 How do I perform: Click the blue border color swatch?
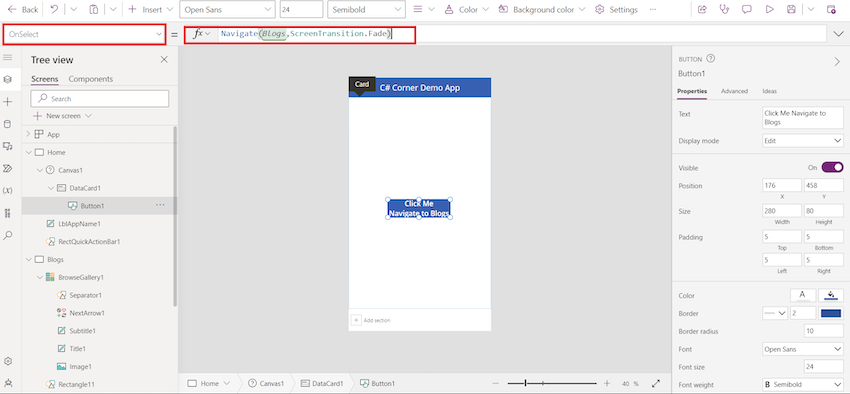coord(831,313)
